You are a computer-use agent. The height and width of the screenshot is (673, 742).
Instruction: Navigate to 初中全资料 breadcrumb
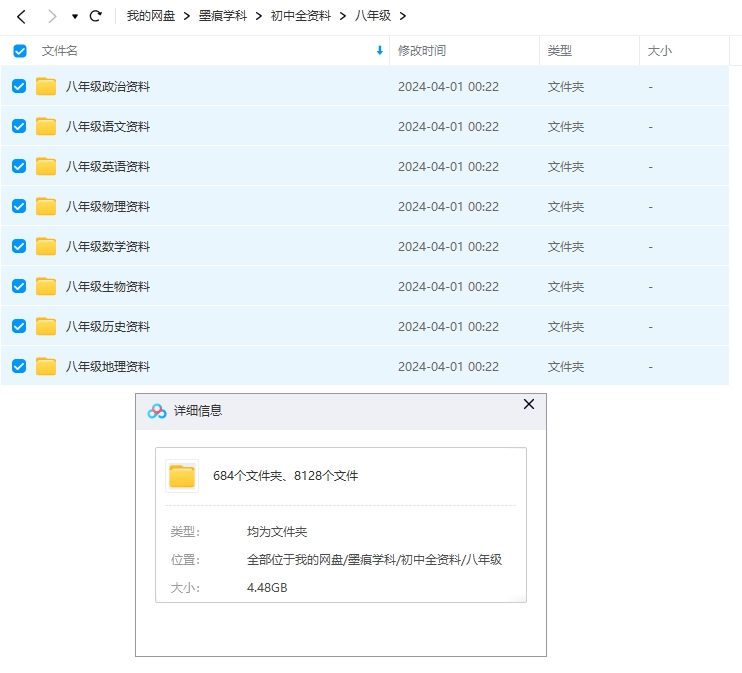click(x=300, y=16)
